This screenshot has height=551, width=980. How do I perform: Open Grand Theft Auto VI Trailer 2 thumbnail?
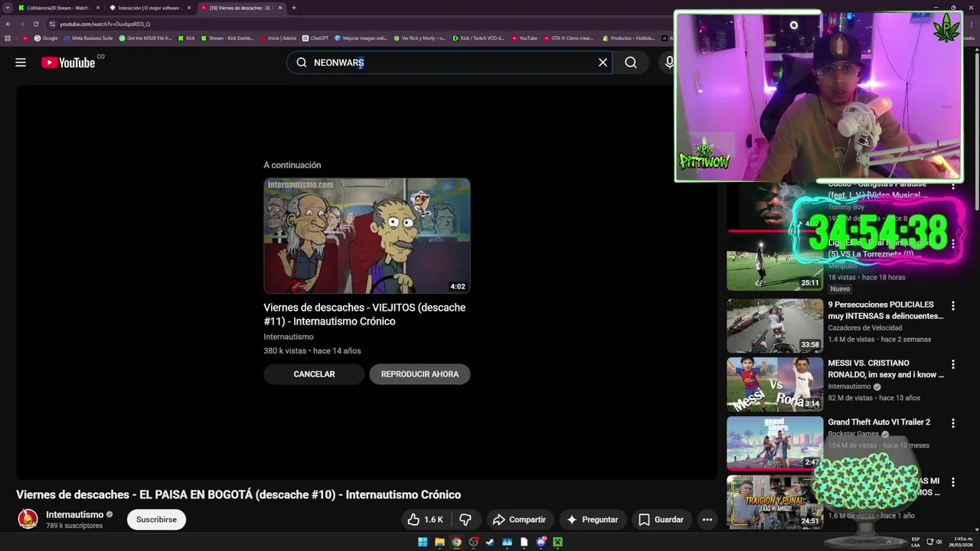[775, 443]
